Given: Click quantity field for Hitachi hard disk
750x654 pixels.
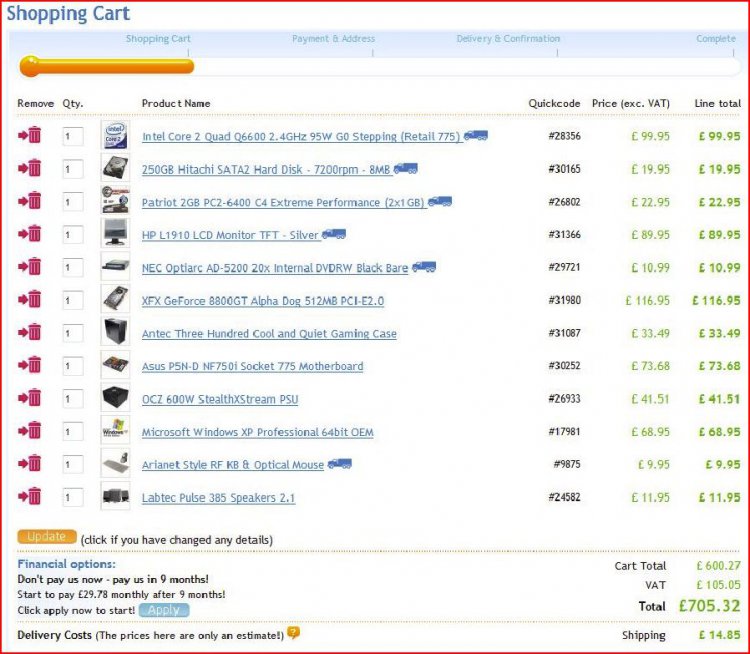Looking at the screenshot, I should (73, 169).
